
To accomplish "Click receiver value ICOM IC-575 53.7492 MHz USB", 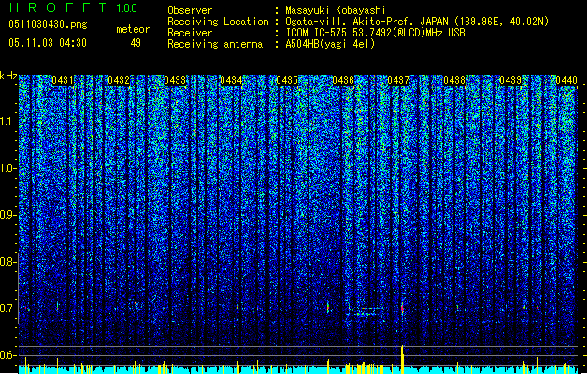I will pos(375,33).
